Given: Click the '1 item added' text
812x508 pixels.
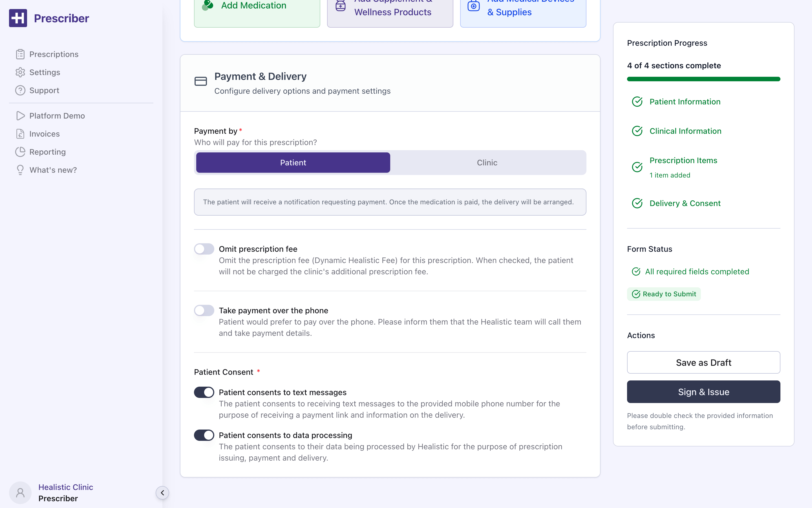Looking at the screenshot, I should coord(670,175).
